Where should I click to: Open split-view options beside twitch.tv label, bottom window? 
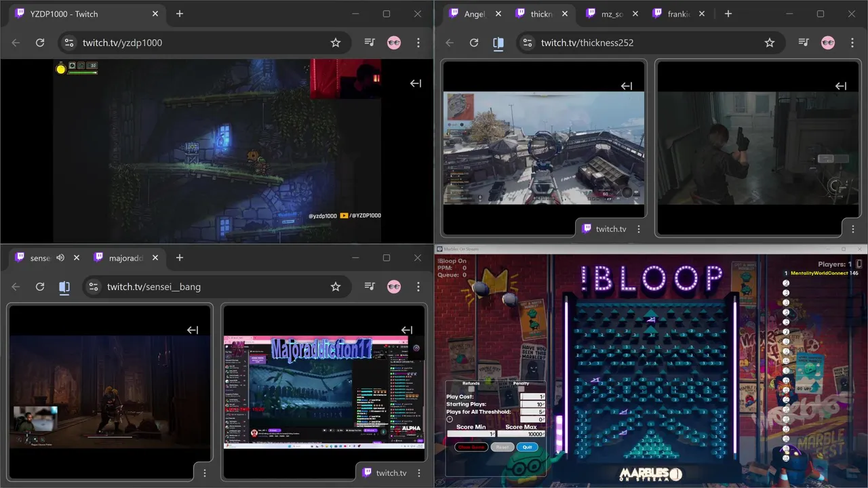419,473
